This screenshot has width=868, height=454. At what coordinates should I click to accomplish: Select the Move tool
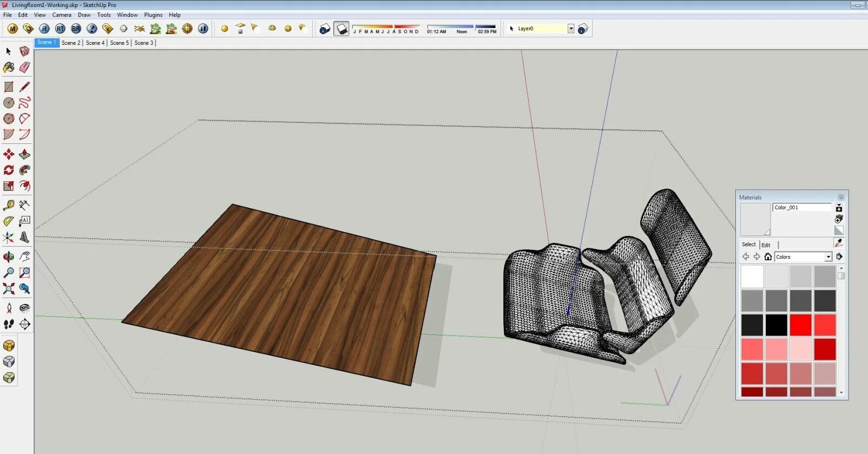pyautogui.click(x=9, y=155)
